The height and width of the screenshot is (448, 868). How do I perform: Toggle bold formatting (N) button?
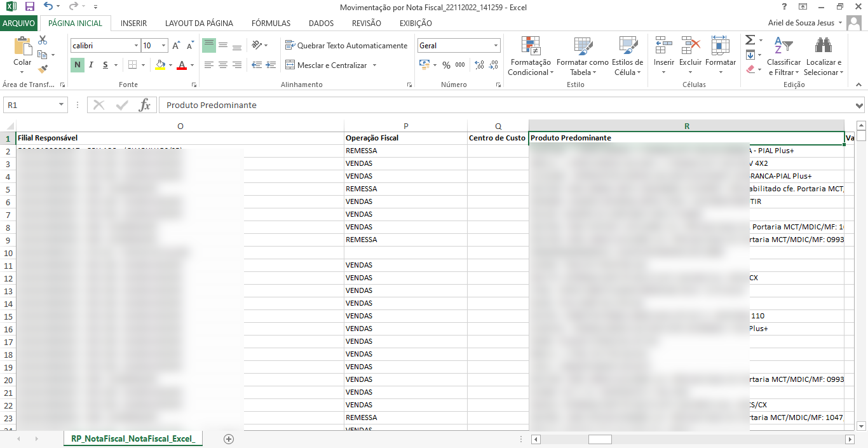77,65
